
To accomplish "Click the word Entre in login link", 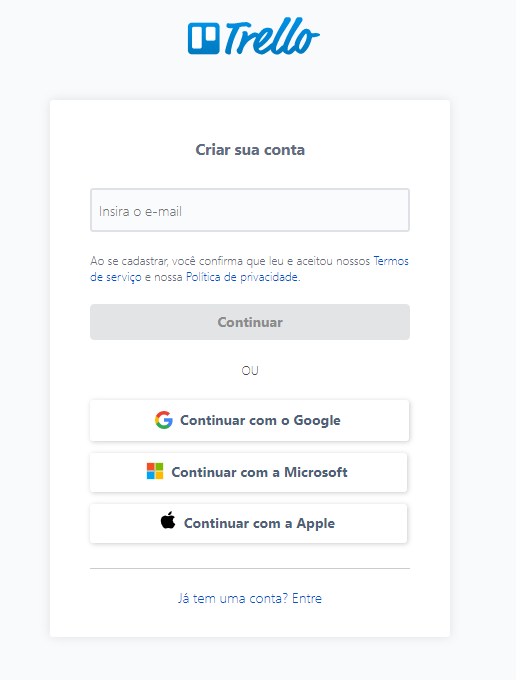I will (307, 598).
